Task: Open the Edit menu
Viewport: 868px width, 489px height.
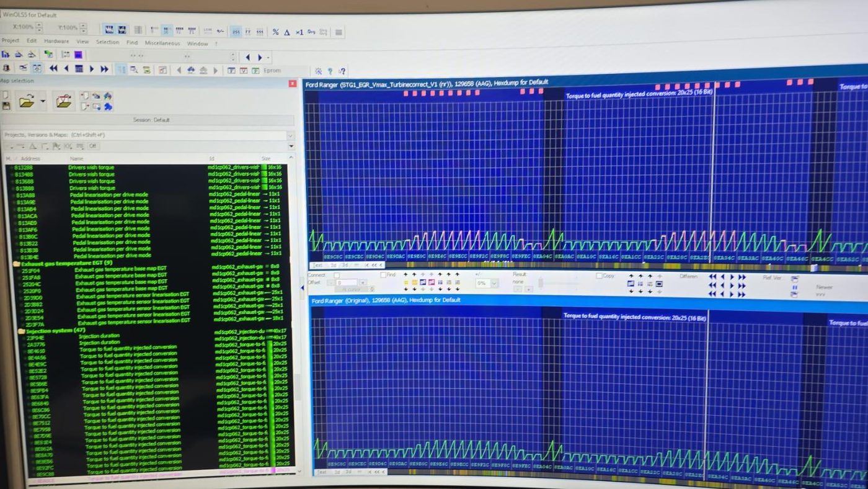Action: pos(32,42)
